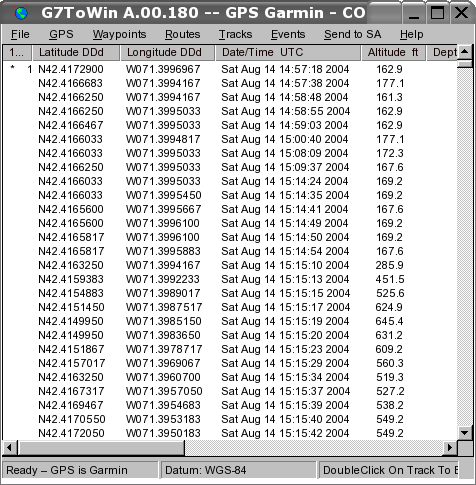Click altitude value 525.6
Screen dimensions: 476x485
(x=390, y=293)
